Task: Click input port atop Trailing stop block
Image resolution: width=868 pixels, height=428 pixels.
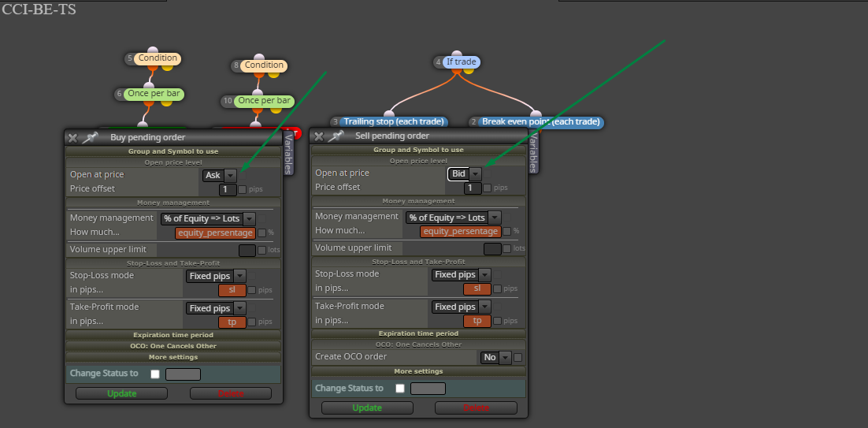Action: [390, 115]
